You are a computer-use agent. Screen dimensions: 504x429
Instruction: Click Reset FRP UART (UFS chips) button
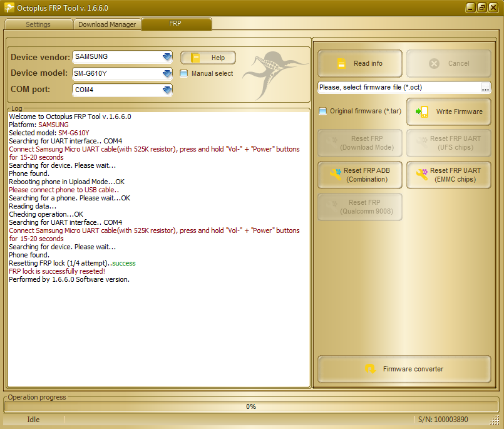coord(449,143)
